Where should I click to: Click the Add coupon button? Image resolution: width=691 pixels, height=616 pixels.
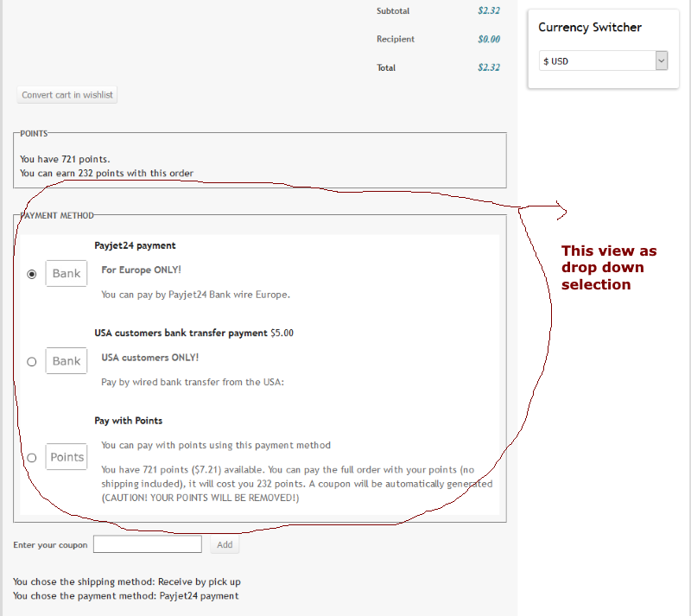[x=225, y=544]
